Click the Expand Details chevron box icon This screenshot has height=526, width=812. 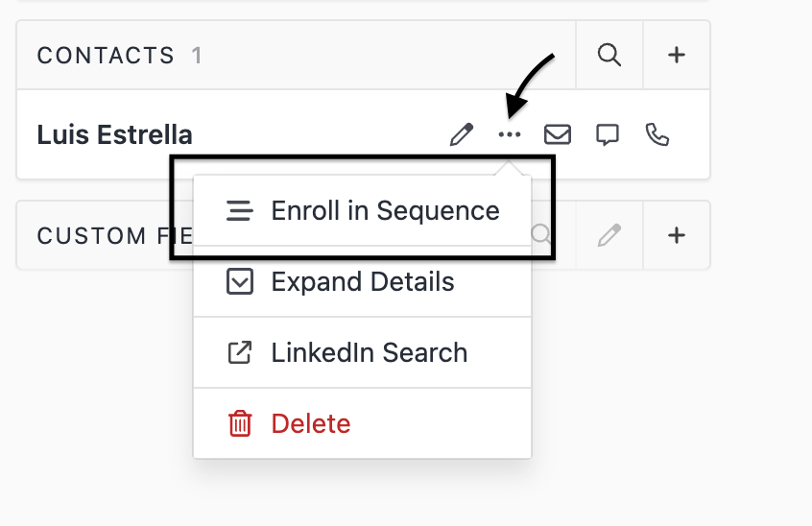239,282
